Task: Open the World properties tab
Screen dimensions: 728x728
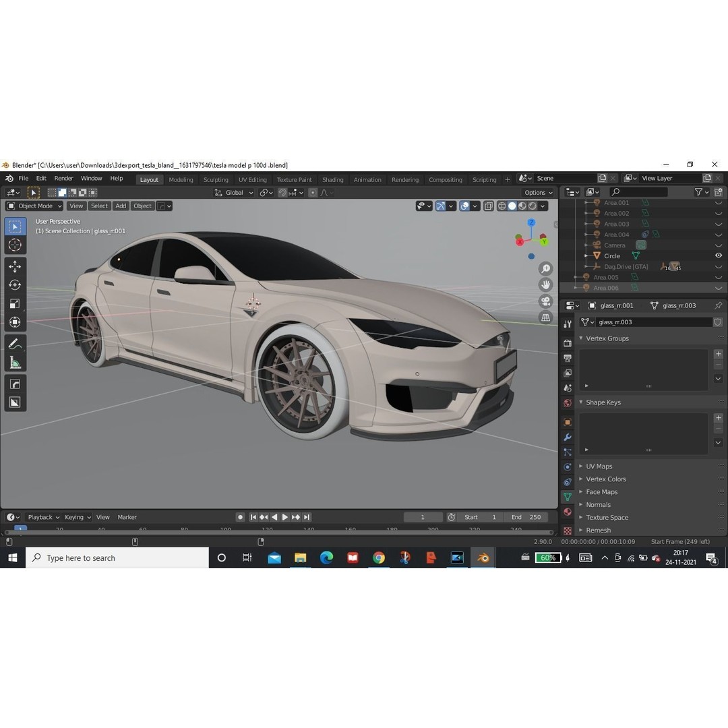Action: [568, 402]
